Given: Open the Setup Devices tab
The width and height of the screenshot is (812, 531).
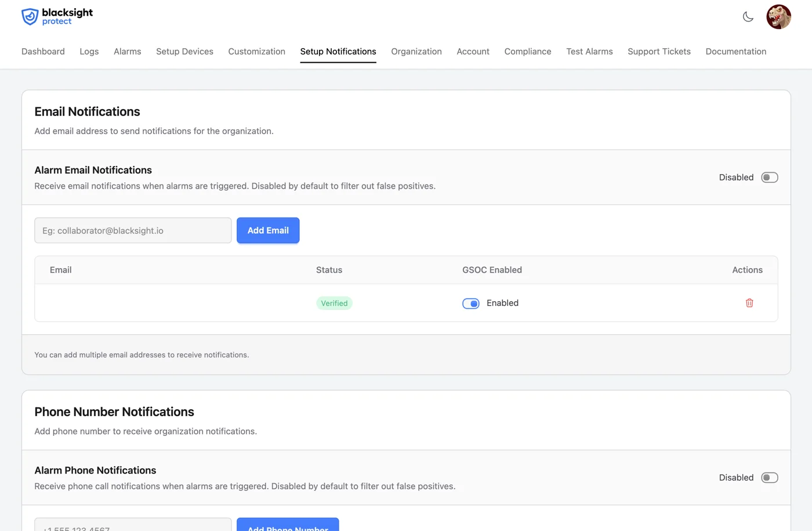Looking at the screenshot, I should 184,52.
